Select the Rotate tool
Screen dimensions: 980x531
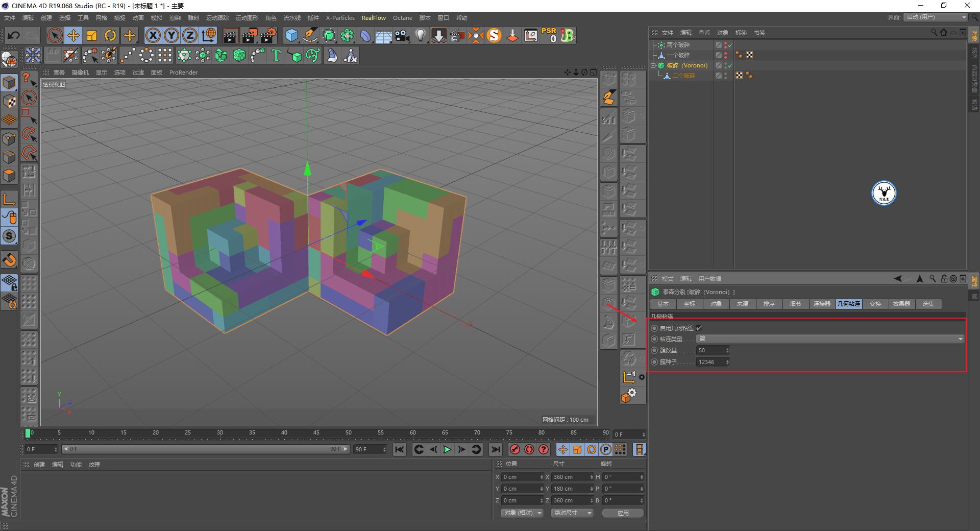pos(111,35)
